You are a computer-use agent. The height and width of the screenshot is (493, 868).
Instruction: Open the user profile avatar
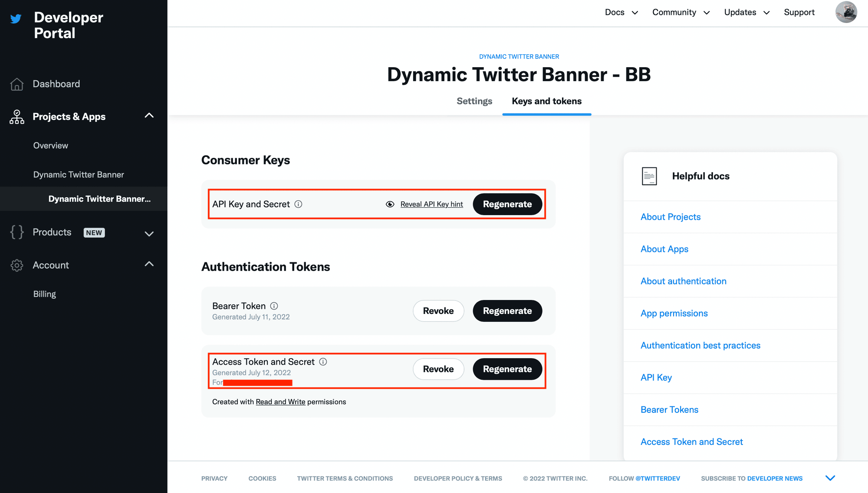(846, 12)
